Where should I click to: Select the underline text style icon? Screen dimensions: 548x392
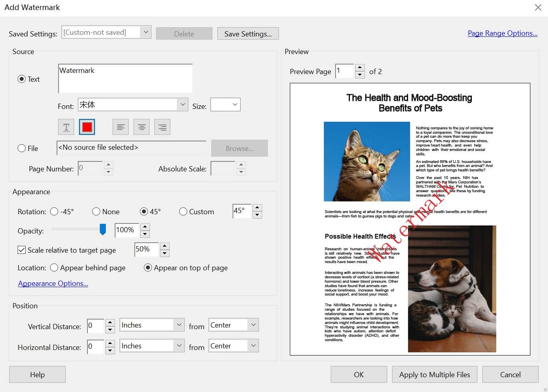66,127
